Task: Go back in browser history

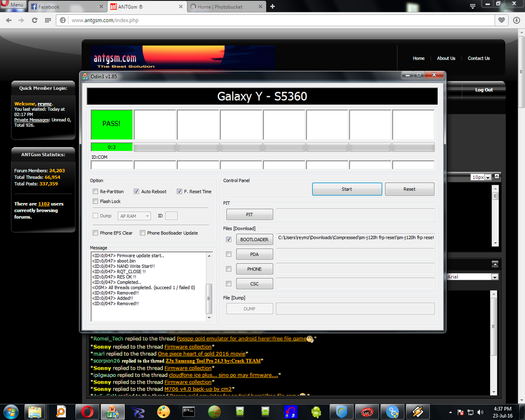Action: tap(9, 21)
